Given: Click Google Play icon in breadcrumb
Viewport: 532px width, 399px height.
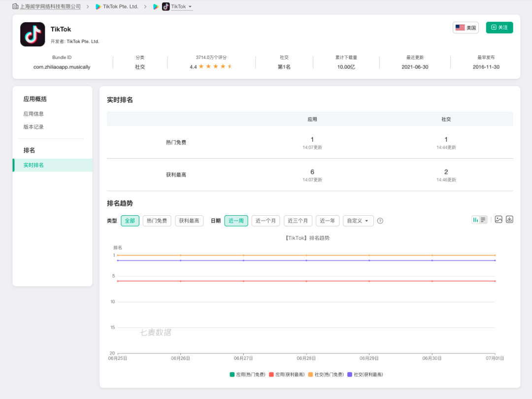Looking at the screenshot, I should point(156,7).
